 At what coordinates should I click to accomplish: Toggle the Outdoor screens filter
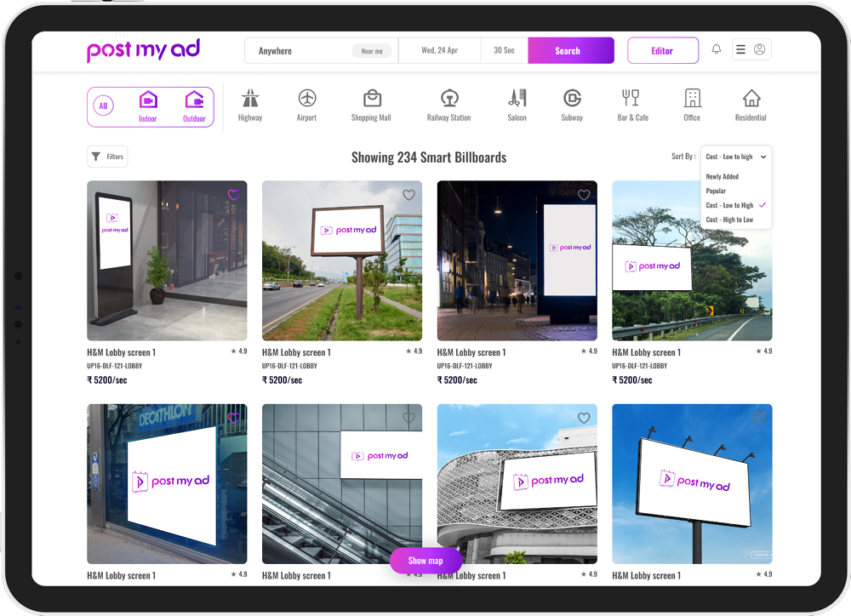pyautogui.click(x=194, y=107)
